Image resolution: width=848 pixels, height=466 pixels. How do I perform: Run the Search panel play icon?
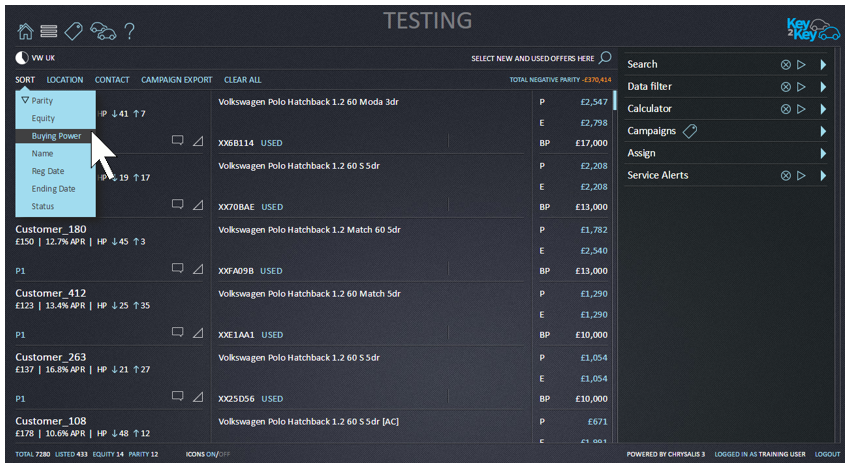(x=801, y=64)
